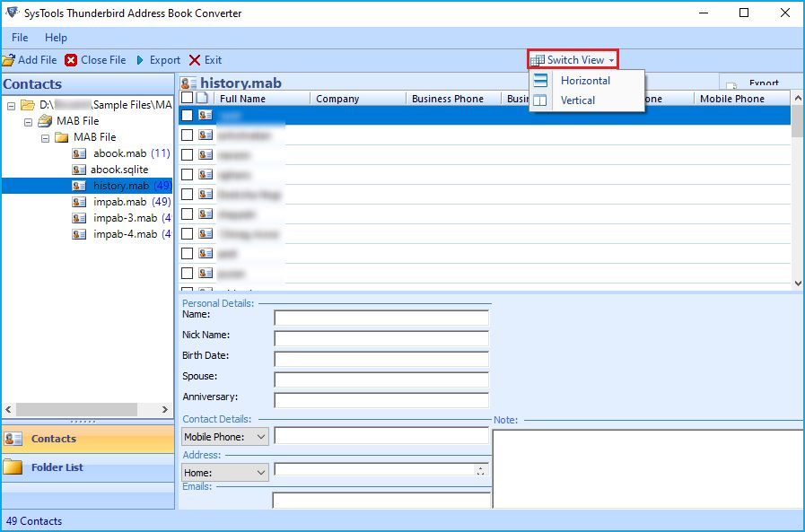Click the app logo in title bar
805x532 pixels.
[x=13, y=13]
